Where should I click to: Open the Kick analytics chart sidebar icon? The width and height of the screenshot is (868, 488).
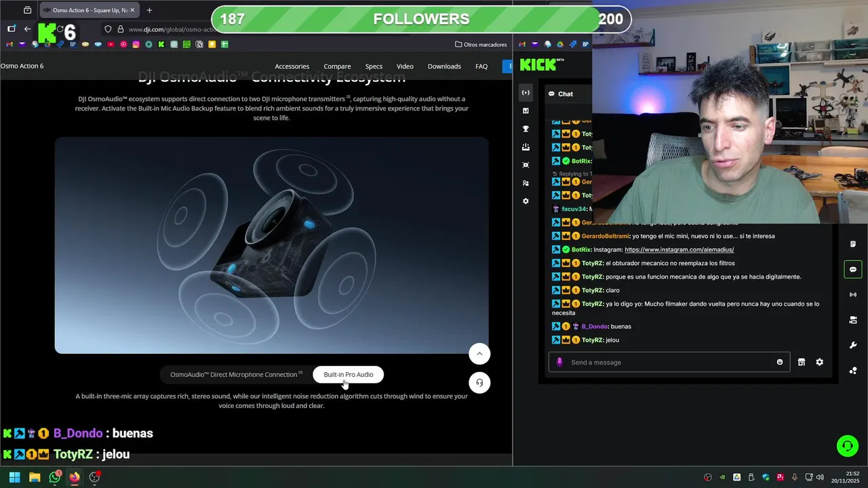coord(526,110)
